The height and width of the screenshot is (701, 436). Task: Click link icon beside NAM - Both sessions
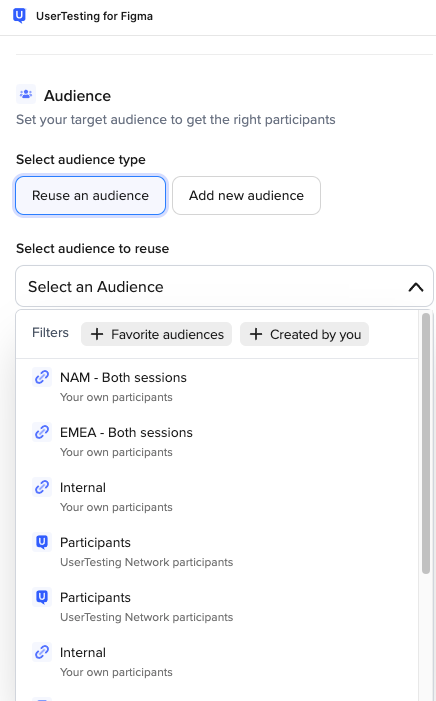pyautogui.click(x=42, y=377)
